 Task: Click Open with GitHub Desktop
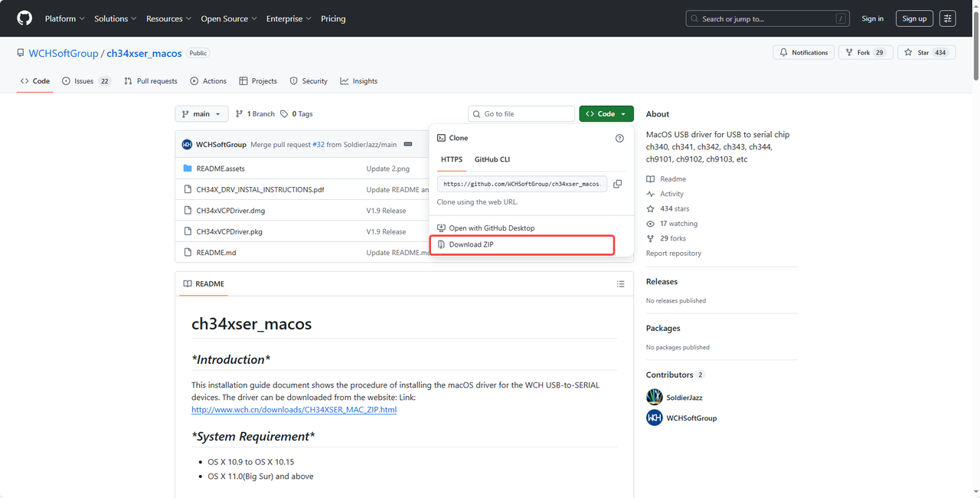point(492,228)
